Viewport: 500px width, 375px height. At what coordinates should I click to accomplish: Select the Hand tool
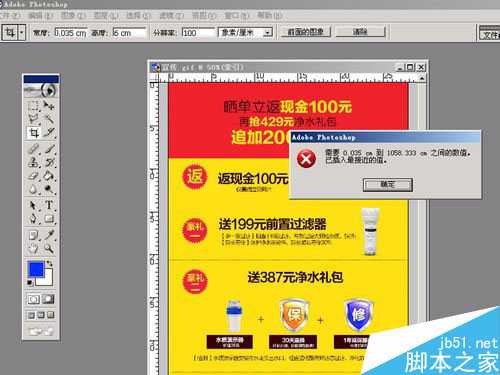click(33, 248)
